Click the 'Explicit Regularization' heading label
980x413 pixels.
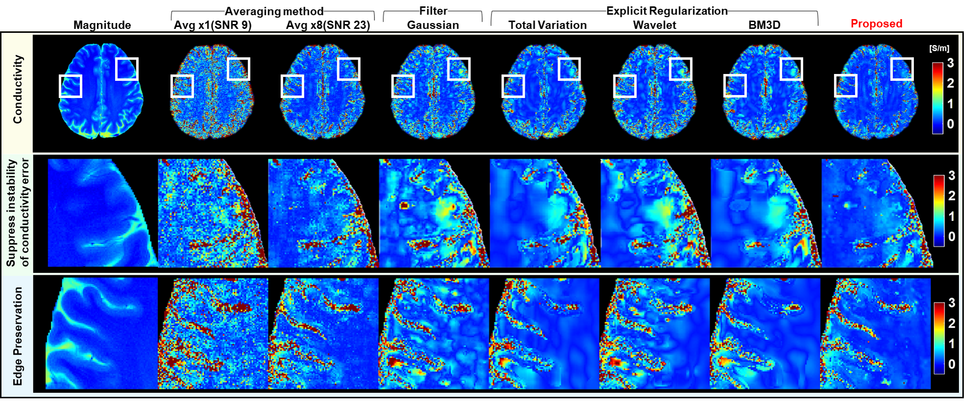666,11
